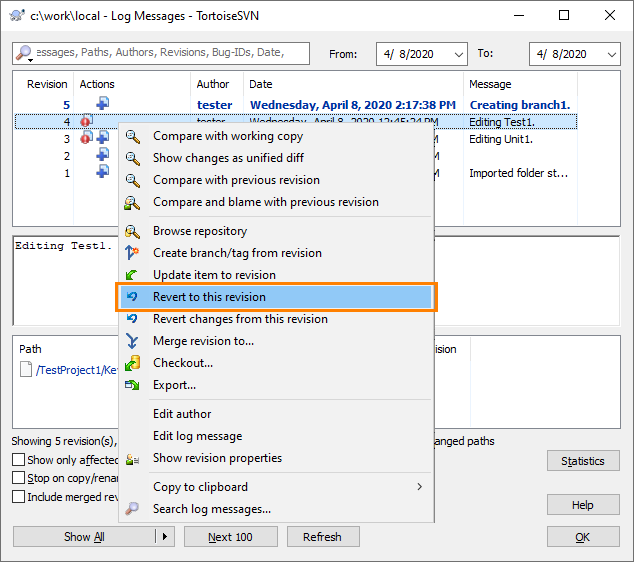634x562 pixels.
Task: Click the Search log messages icon
Action: pyautogui.click(x=133, y=509)
